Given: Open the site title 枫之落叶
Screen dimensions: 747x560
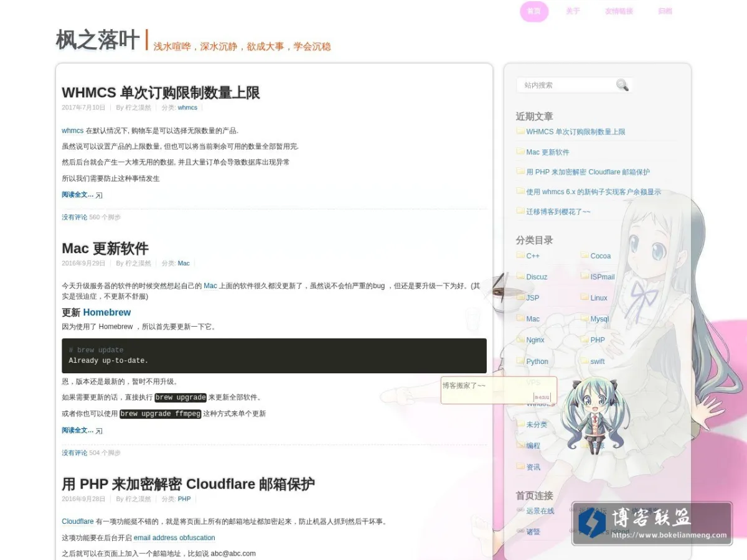Looking at the screenshot, I should 98,40.
